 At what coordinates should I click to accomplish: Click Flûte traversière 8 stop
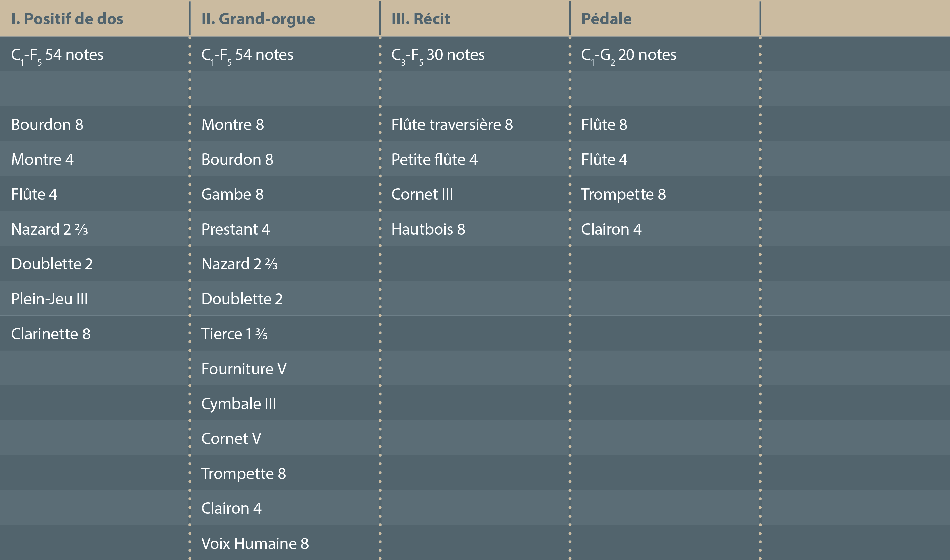(452, 125)
